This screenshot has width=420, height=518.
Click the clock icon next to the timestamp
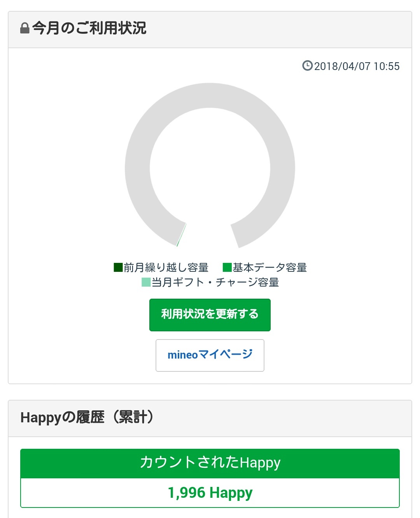(x=307, y=66)
